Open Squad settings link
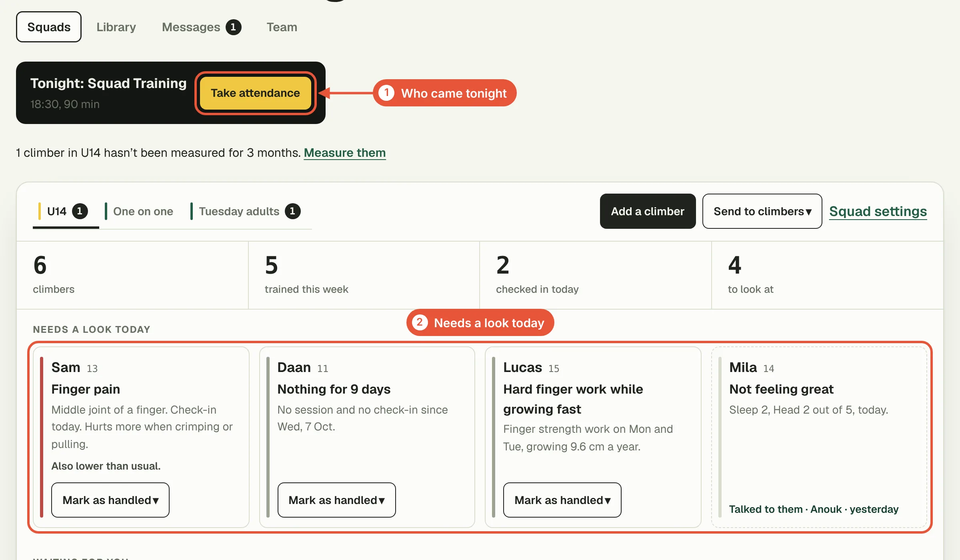 tap(878, 211)
